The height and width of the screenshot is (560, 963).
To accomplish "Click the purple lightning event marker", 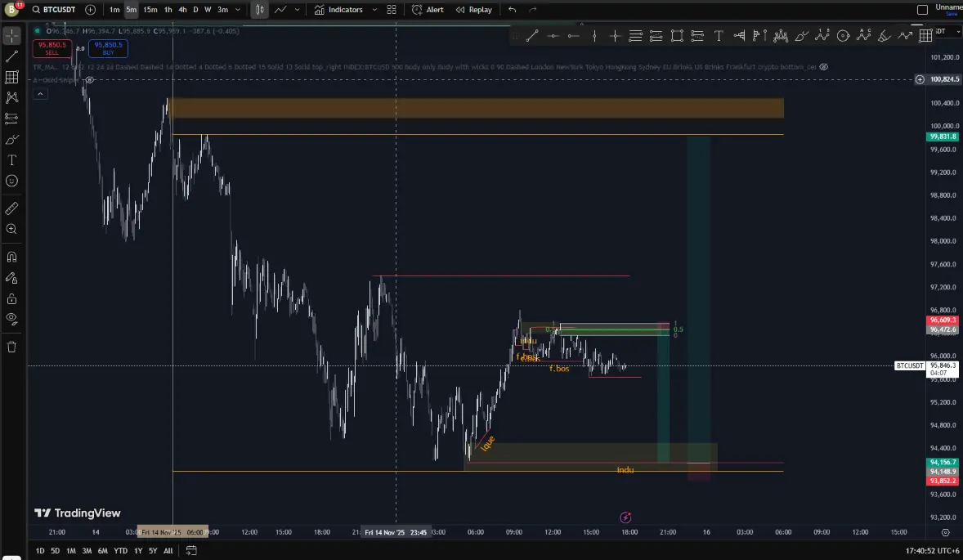I will pyautogui.click(x=625, y=517).
